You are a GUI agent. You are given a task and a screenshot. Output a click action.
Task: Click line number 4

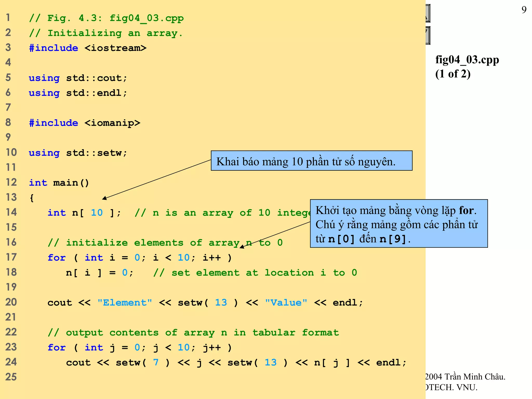click(8, 62)
